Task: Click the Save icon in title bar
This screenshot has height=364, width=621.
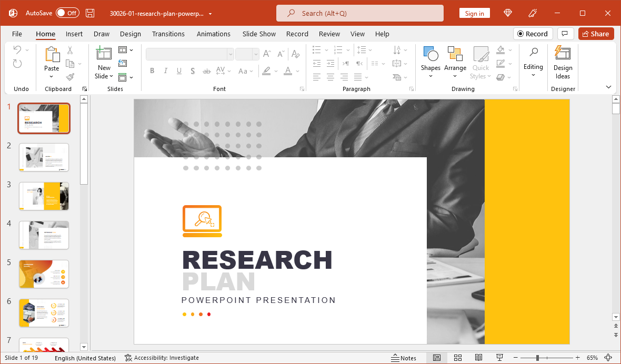Action: [x=90, y=13]
